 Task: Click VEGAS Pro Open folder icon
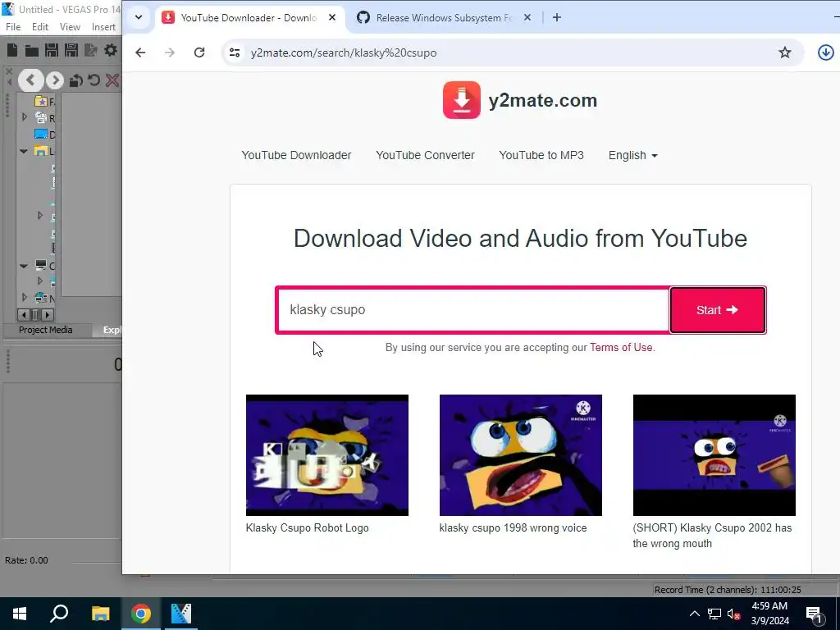click(32, 51)
